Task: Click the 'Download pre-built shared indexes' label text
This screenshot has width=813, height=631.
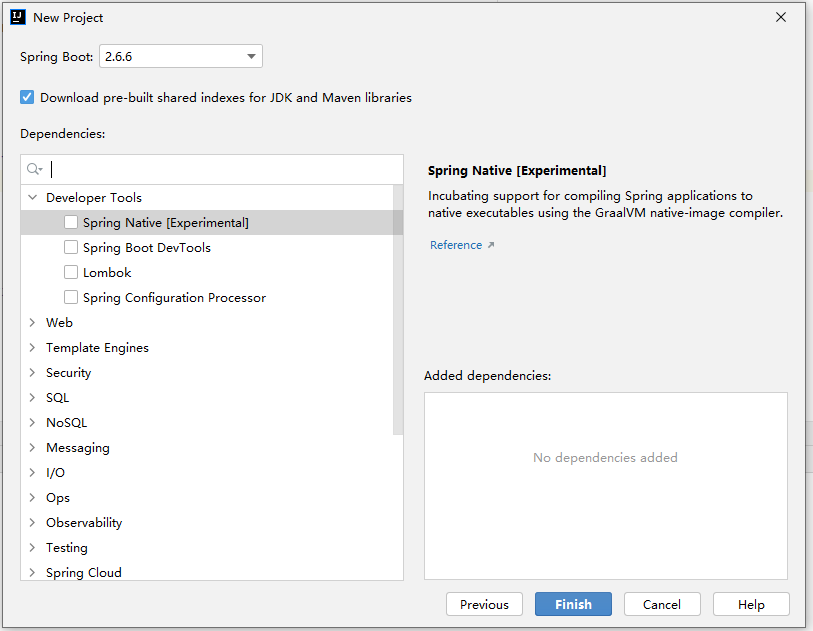Action: pos(226,97)
